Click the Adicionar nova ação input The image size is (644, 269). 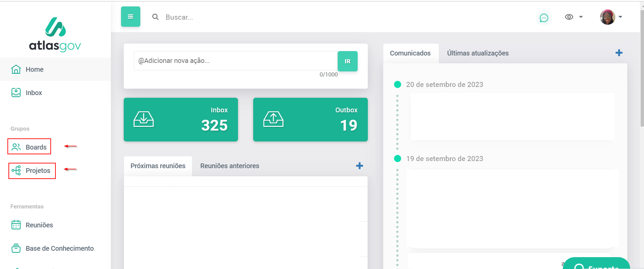coord(236,61)
